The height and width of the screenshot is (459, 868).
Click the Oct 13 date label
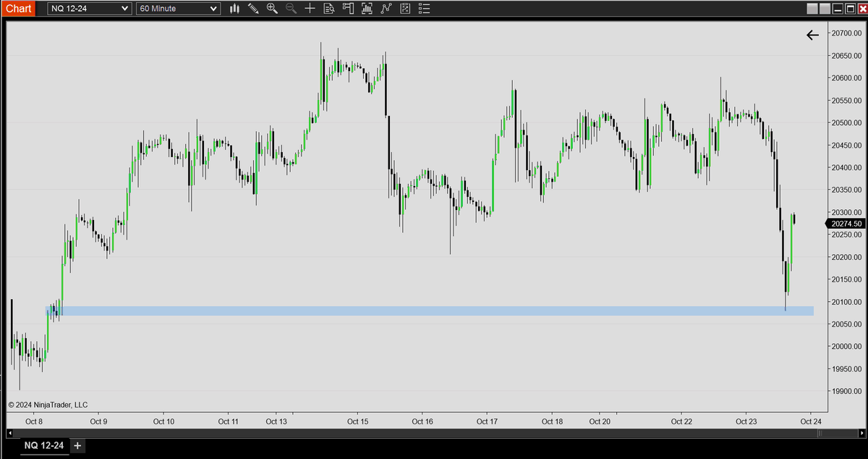click(x=276, y=421)
